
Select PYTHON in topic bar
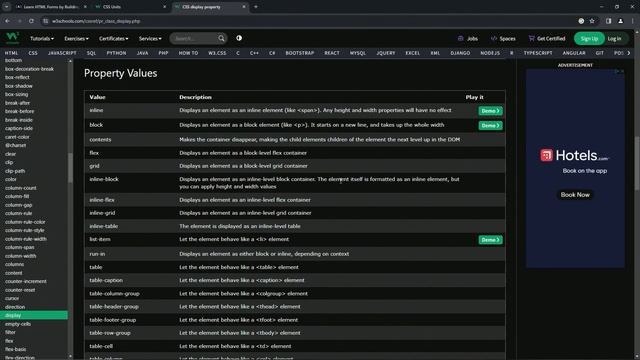(x=116, y=53)
